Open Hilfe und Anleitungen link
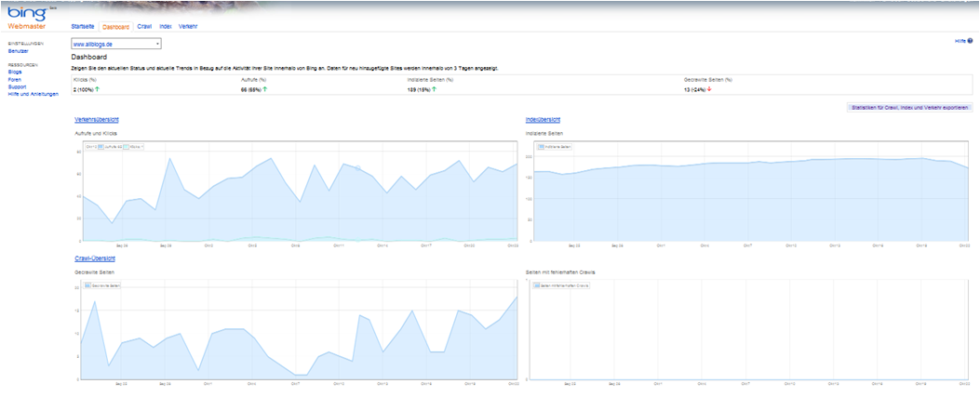980x397 pixels. point(34,94)
